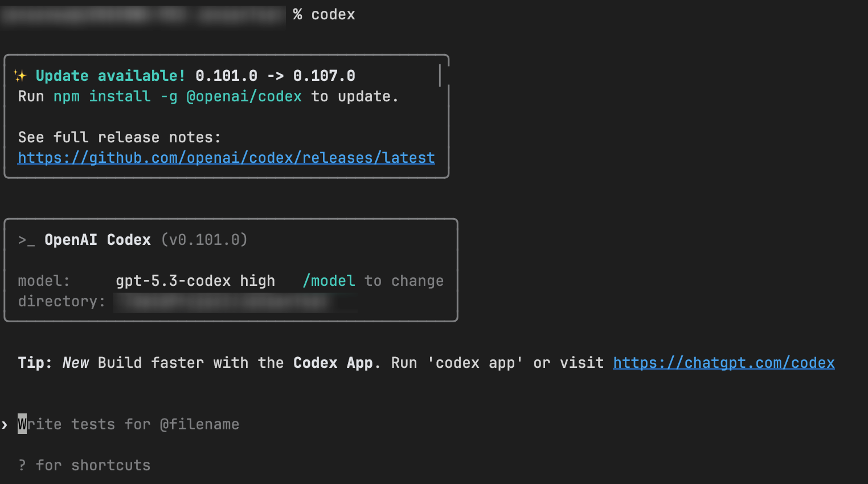The image size is (868, 484).
Task: Click the -> arrow between version numbers
Action: point(275,76)
